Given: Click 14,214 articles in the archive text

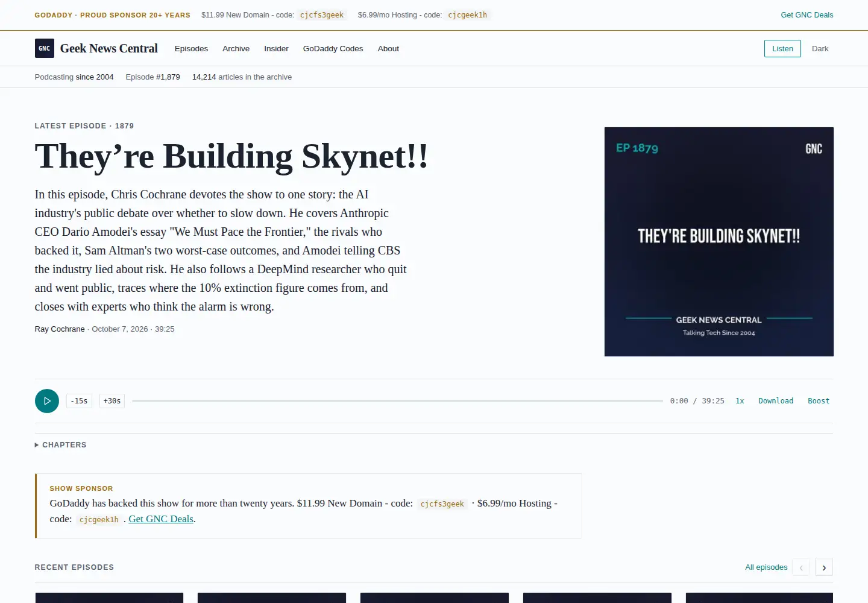Looking at the screenshot, I should click(242, 77).
